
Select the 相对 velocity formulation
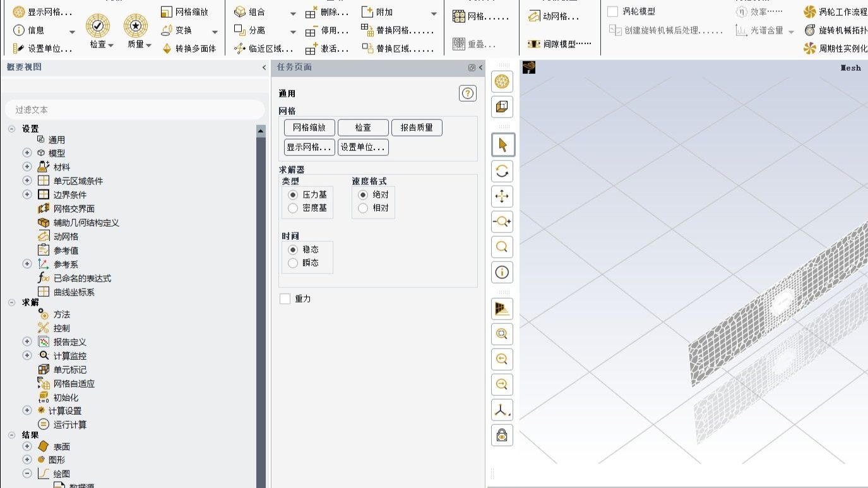click(363, 208)
